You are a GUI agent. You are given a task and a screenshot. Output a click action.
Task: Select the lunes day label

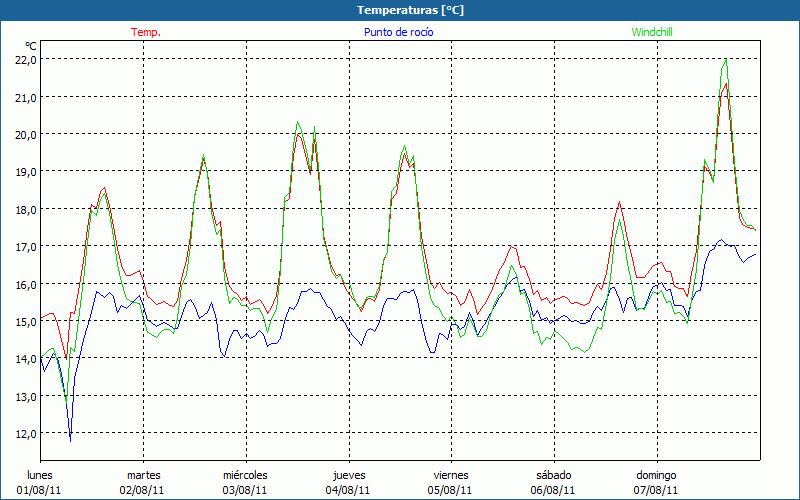[x=40, y=475]
